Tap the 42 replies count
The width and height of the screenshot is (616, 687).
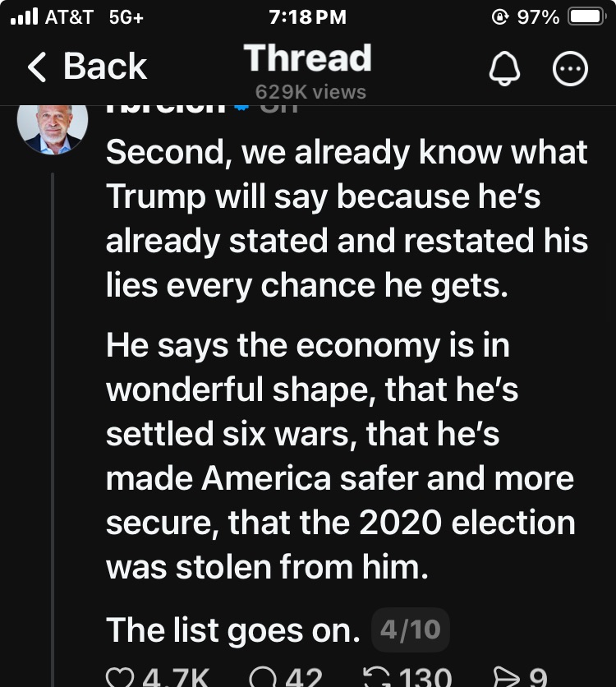tap(303, 678)
